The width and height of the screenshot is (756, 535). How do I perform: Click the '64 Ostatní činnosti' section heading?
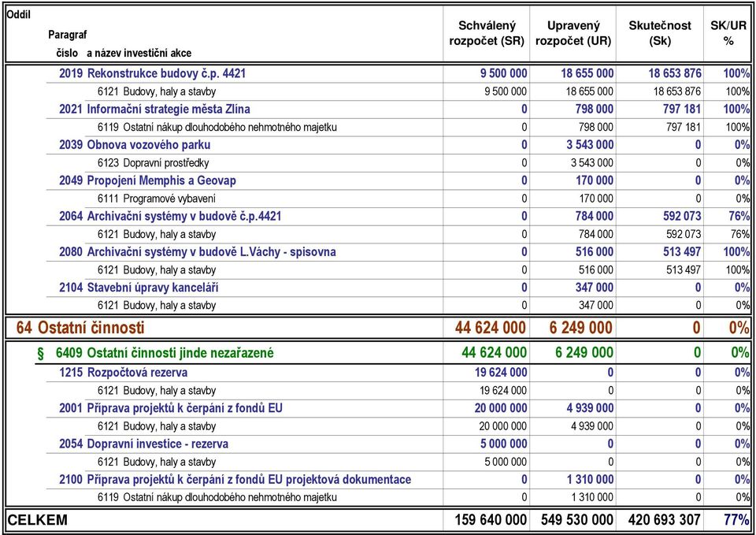click(80, 328)
